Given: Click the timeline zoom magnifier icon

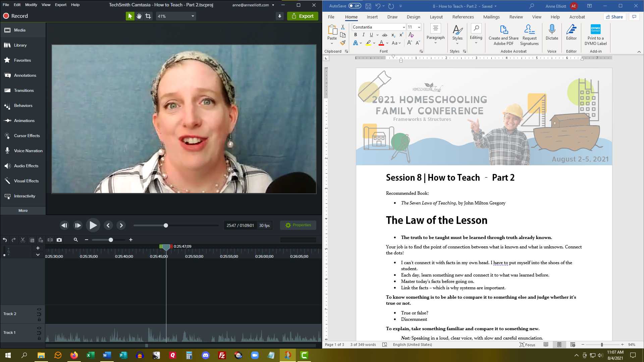Looking at the screenshot, I should click(76, 240).
